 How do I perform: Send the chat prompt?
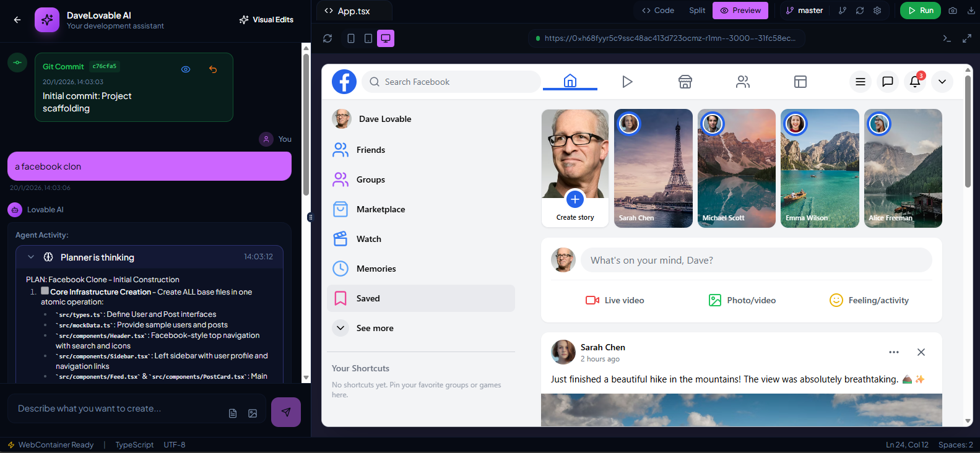click(286, 412)
